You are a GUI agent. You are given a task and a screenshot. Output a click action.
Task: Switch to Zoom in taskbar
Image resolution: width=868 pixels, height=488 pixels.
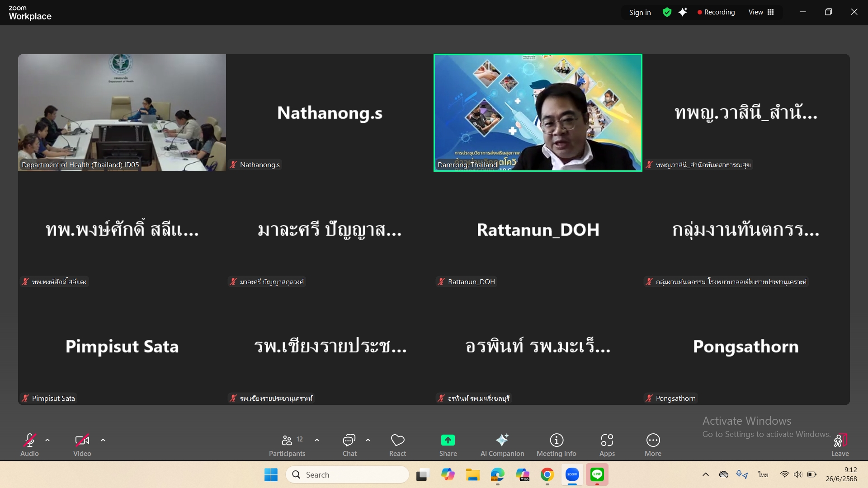click(572, 474)
